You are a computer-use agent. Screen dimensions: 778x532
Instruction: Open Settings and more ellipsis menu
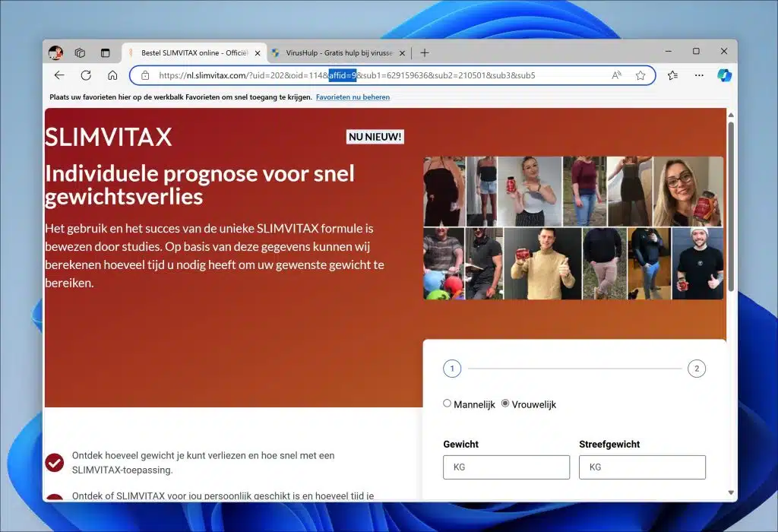click(699, 75)
